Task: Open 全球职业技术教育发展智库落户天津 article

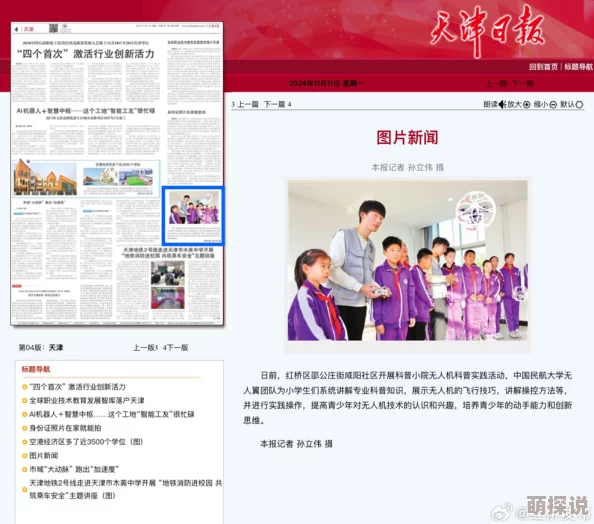Action: [87, 400]
